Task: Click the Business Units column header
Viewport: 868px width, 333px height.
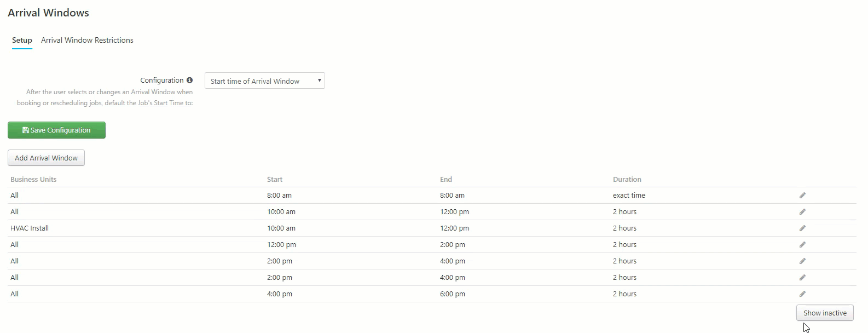Action: pos(33,179)
